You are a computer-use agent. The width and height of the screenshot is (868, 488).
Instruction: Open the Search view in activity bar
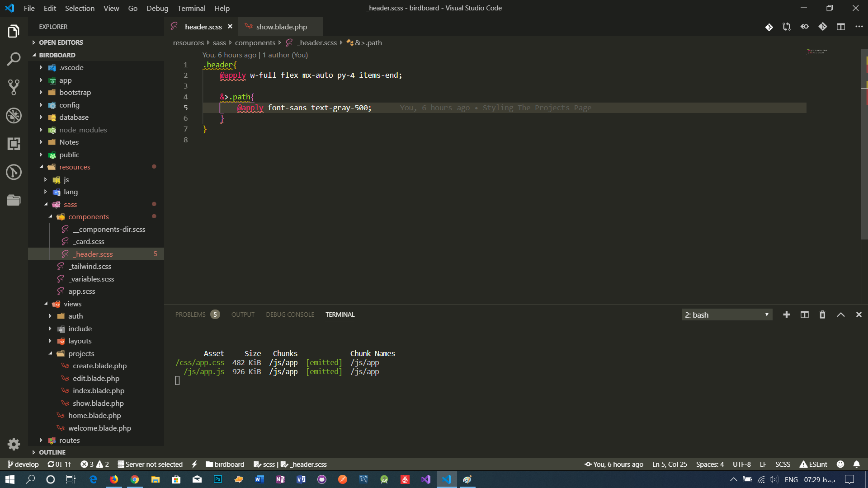click(x=14, y=59)
